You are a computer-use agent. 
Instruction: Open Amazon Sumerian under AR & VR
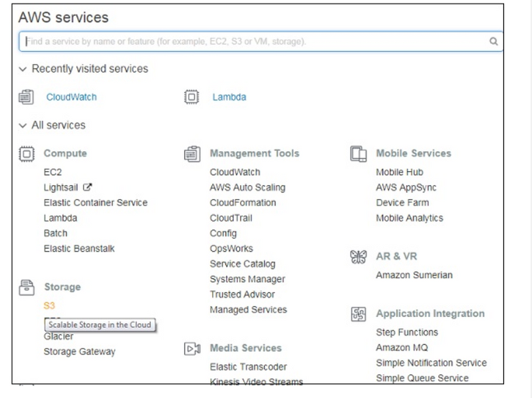pyautogui.click(x=414, y=276)
